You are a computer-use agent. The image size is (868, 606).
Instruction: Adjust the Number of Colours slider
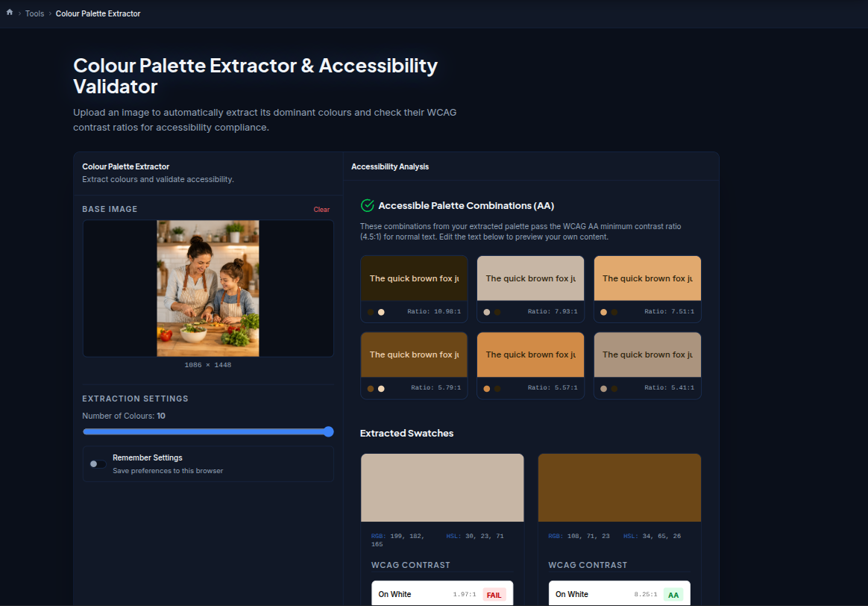pyautogui.click(x=208, y=431)
